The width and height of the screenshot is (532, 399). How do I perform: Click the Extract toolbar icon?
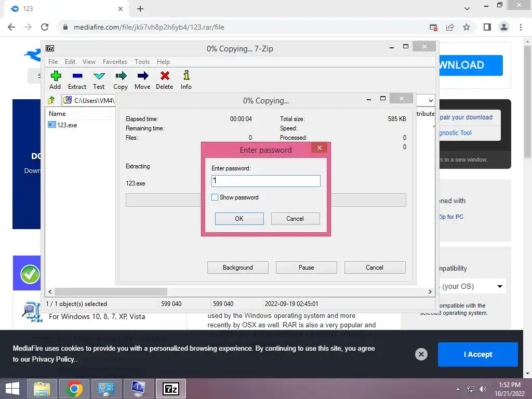tap(77, 80)
